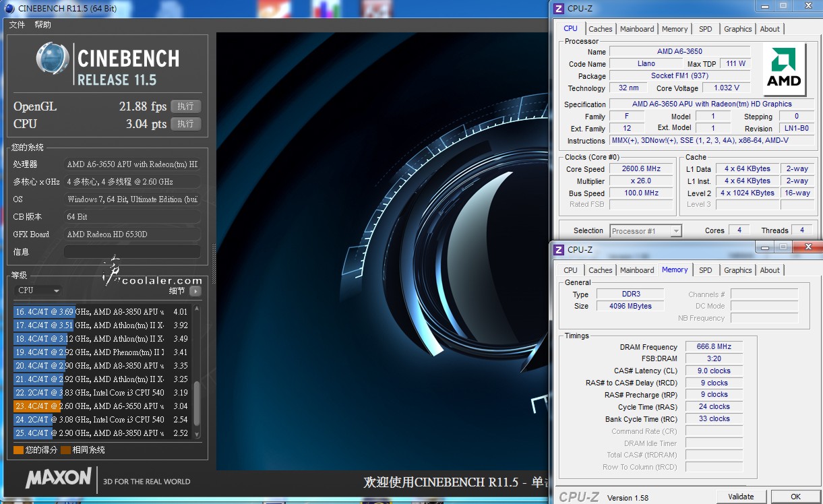Select ranking row 24 Intel Core i3 2.54
The height and width of the screenshot is (504, 823).
(x=101, y=420)
